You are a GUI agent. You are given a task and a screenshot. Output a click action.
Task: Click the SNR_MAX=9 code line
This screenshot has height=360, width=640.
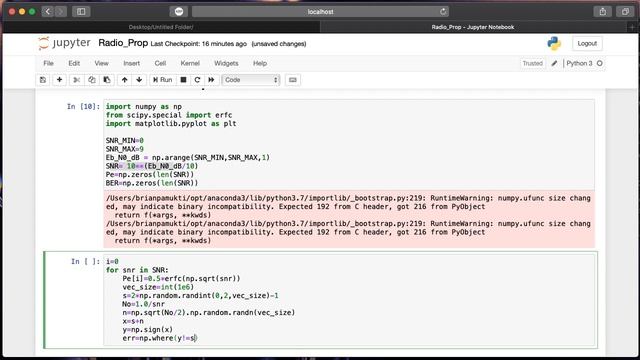pos(124,149)
